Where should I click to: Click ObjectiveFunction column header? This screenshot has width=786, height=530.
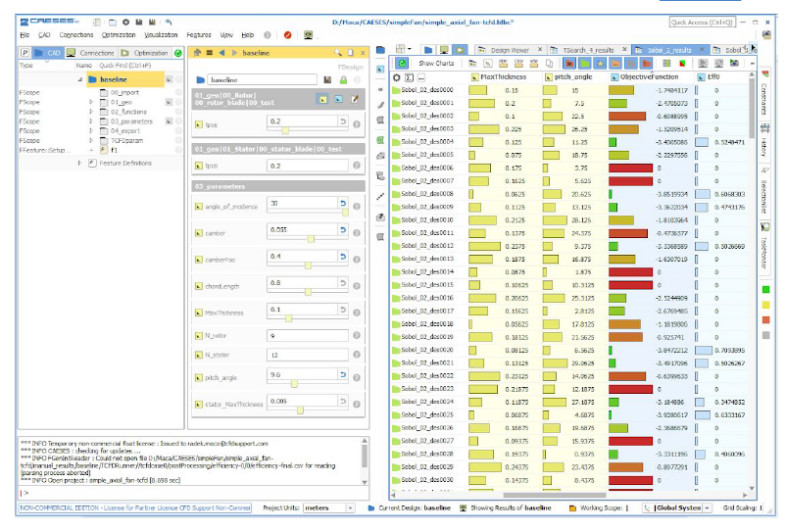(x=649, y=77)
